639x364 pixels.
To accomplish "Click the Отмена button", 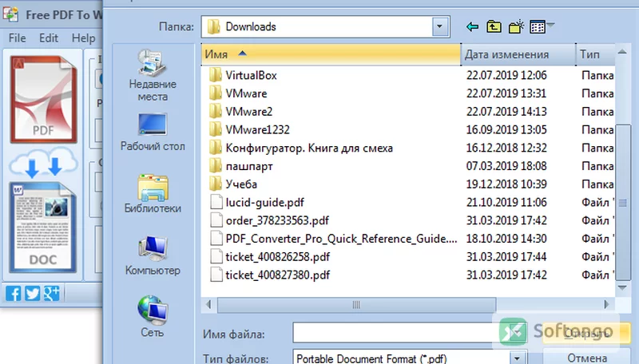I will coord(587,358).
